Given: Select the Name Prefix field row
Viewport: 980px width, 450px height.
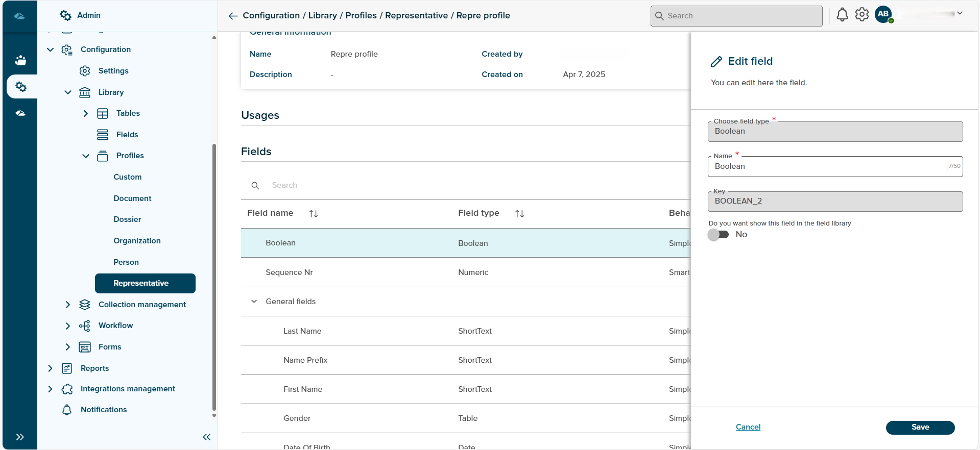Looking at the screenshot, I should coord(466,360).
